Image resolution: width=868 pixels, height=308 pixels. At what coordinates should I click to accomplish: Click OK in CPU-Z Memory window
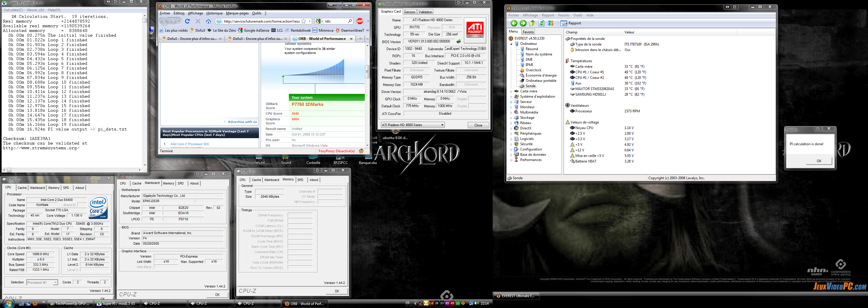pyautogui.click(x=337, y=291)
